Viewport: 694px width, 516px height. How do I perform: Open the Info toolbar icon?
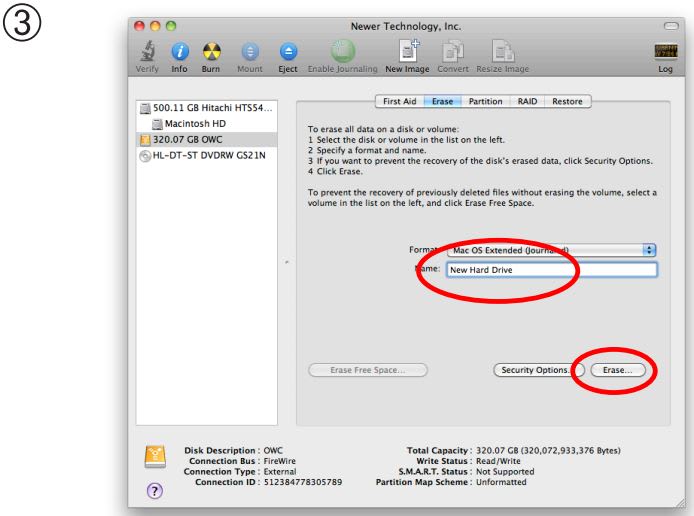180,52
